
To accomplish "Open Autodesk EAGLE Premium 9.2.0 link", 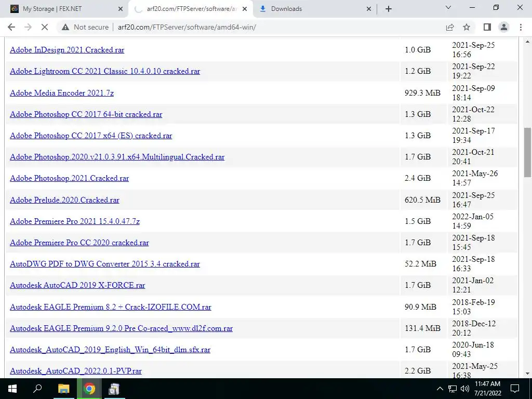I will (x=121, y=328).
